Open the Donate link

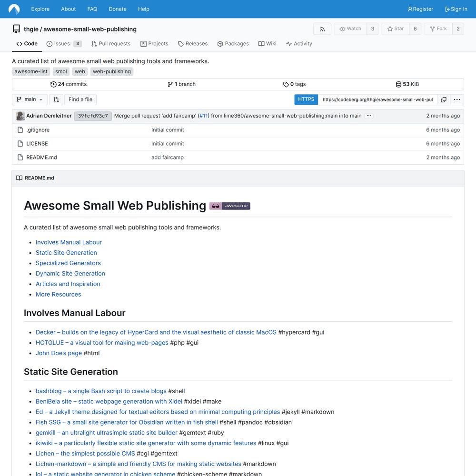[x=118, y=9]
